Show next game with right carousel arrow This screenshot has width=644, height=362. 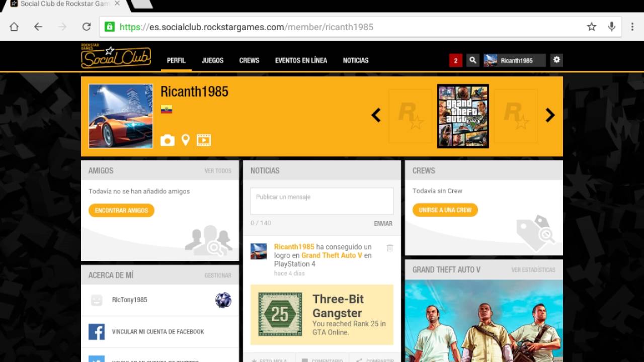pos(550,116)
